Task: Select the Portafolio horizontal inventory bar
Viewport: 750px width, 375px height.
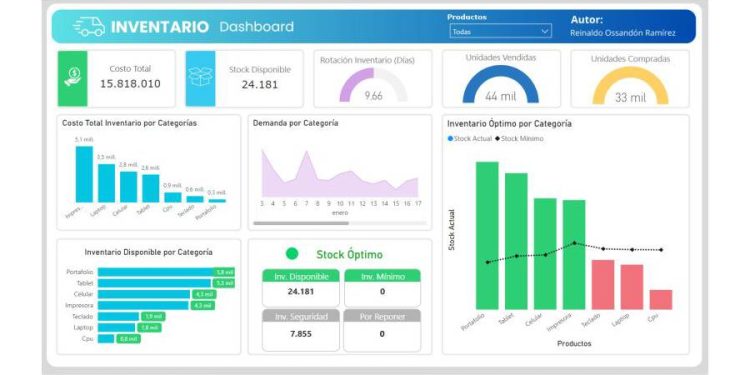Action: click(155, 272)
